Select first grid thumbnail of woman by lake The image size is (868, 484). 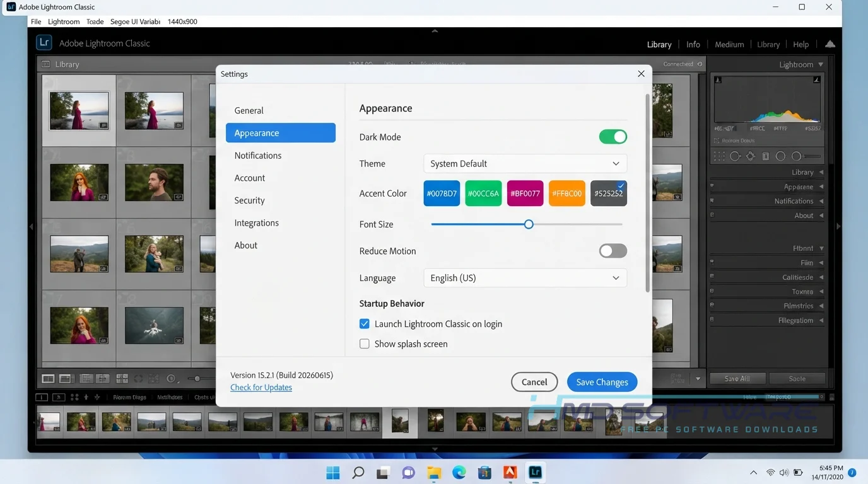(x=79, y=111)
